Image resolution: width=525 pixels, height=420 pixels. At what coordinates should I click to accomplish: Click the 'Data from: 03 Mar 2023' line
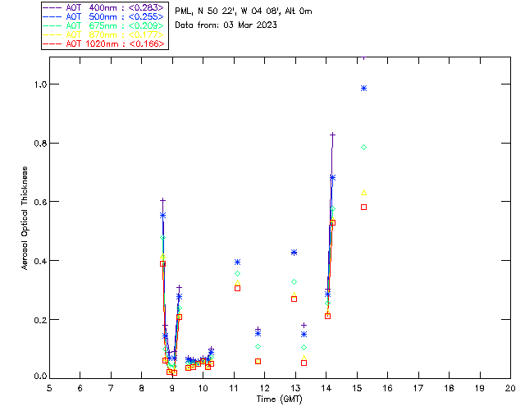coord(226,25)
